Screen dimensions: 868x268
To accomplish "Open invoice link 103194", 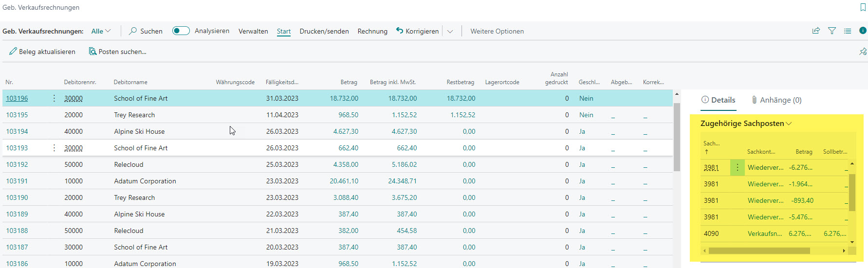I will coord(17,131).
